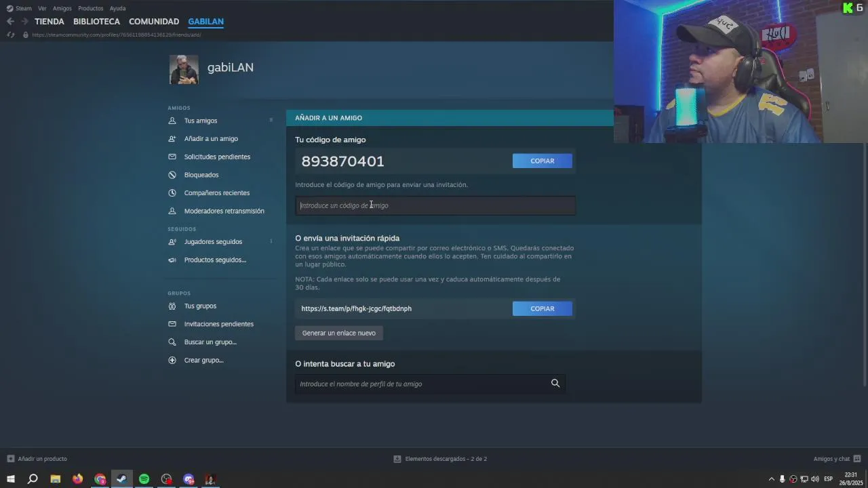Screen dimensions: 868x488
Task: Open the Amigos menu
Action: click(x=62, y=9)
